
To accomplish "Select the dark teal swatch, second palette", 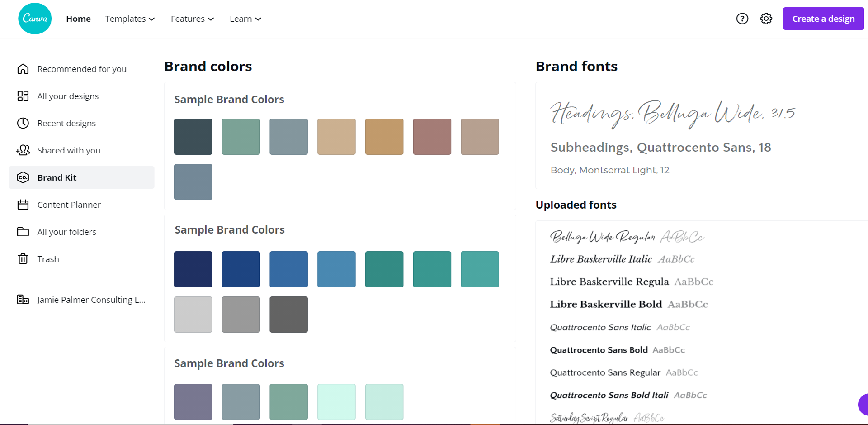I will point(384,269).
